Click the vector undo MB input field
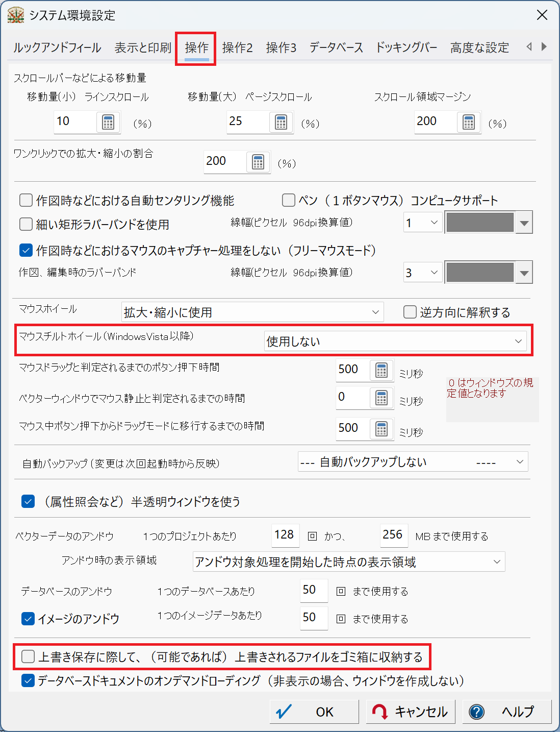Image resolution: width=560 pixels, height=732 pixels. (x=394, y=535)
